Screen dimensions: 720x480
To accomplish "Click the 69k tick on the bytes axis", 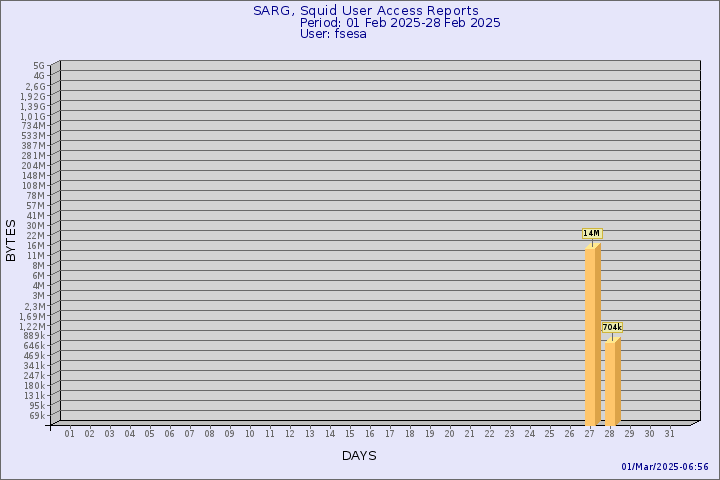I will coord(36,415).
